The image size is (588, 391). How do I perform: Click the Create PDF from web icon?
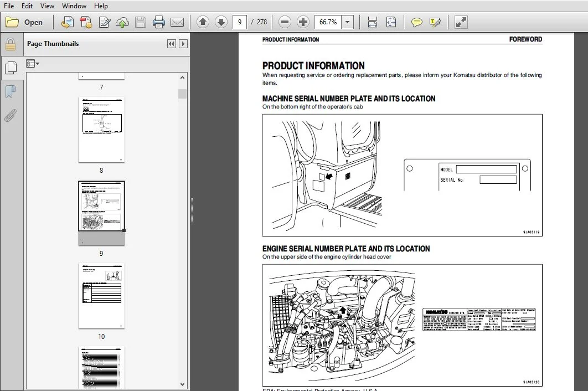[x=68, y=22]
